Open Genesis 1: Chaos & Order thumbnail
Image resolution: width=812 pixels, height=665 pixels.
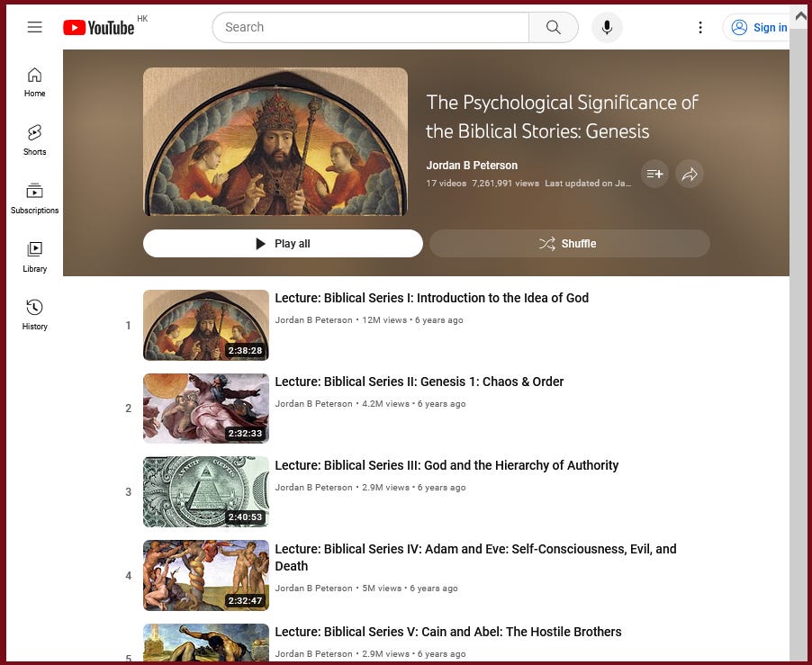[x=206, y=409]
